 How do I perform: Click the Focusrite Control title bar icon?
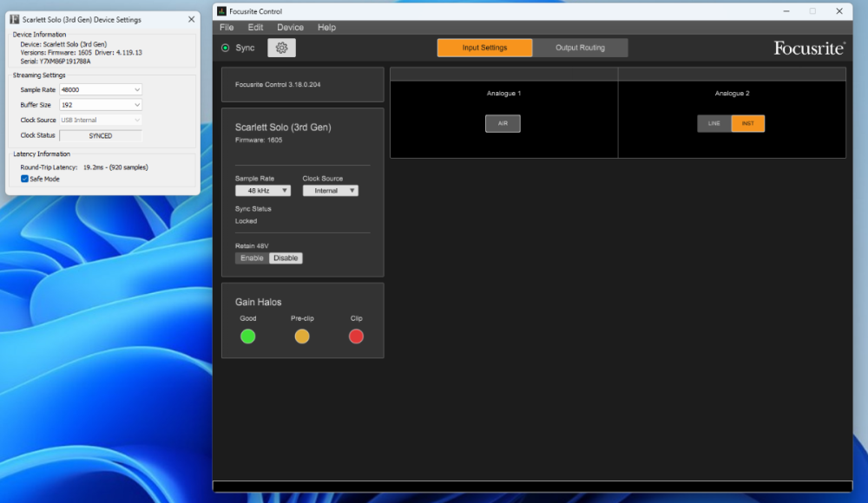tap(220, 10)
